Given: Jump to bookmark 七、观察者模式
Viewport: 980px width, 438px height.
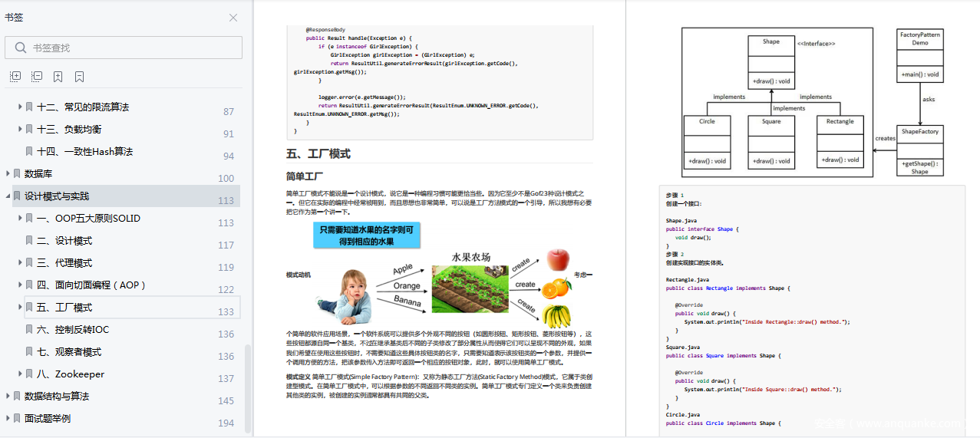Looking at the screenshot, I should [x=69, y=351].
